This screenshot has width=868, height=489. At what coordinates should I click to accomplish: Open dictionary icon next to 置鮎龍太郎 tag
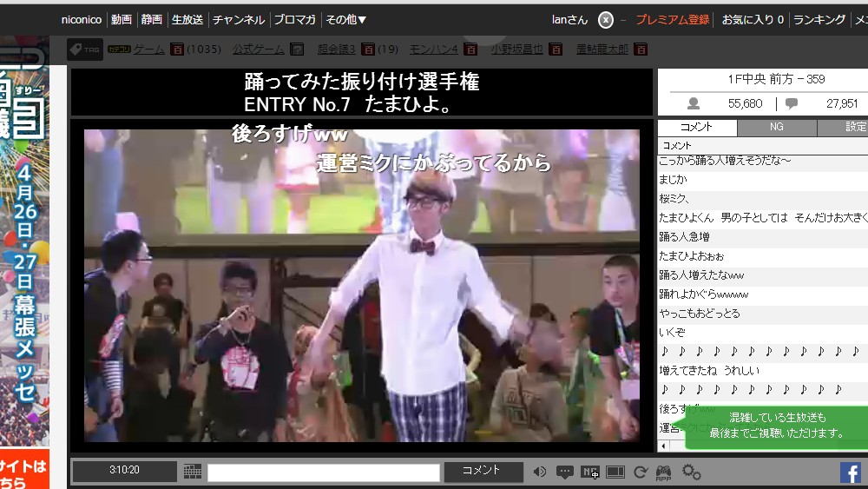coord(641,50)
